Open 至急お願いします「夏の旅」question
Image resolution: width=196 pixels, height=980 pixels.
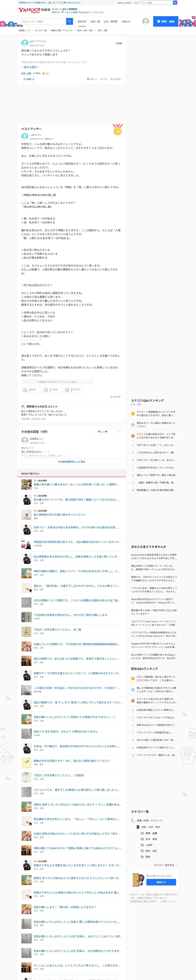(65, 907)
